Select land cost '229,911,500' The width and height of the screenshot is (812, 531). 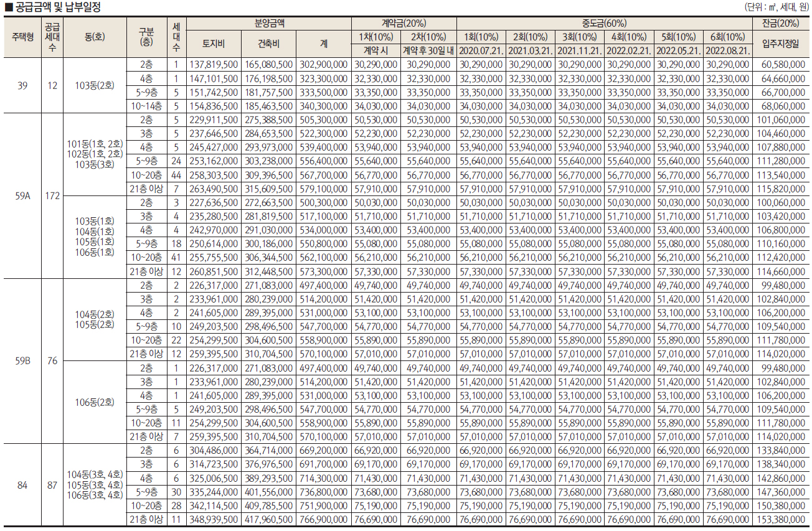tap(214, 120)
